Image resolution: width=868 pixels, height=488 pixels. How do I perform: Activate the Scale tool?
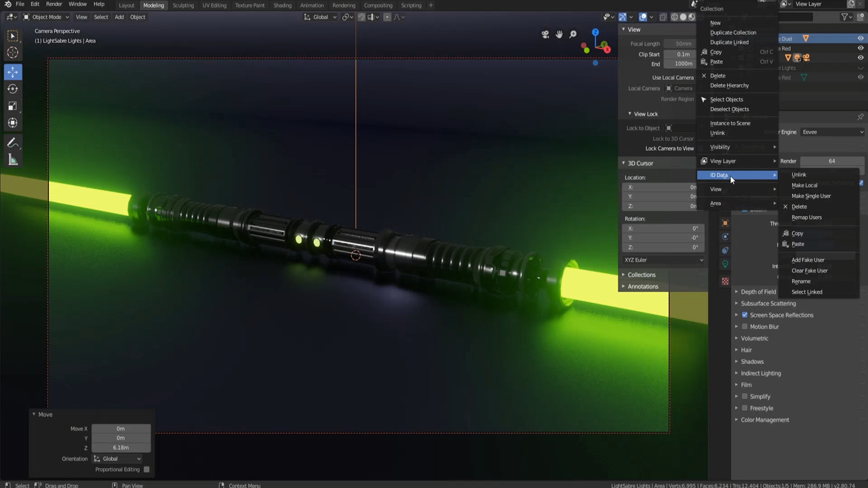pos(12,106)
